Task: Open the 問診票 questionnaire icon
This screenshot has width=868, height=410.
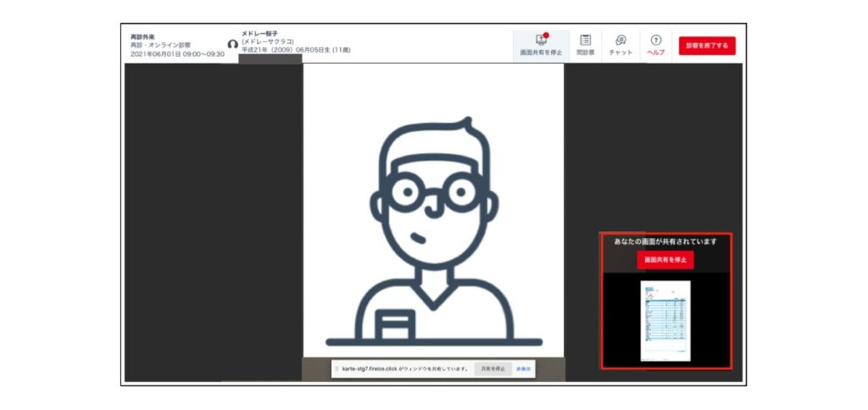Action: tap(585, 40)
